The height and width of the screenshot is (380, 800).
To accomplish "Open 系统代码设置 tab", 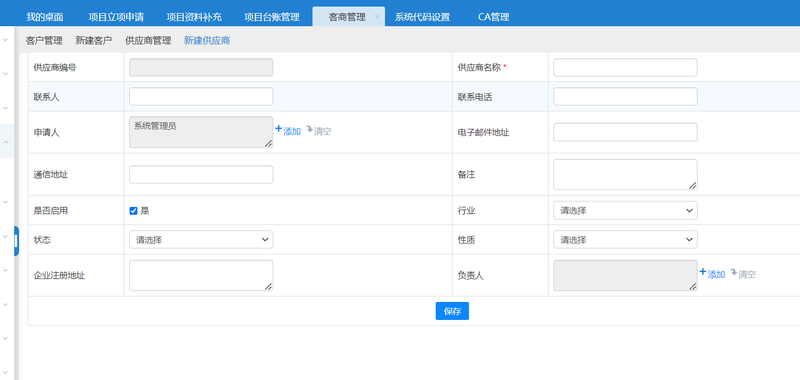I will pyautogui.click(x=422, y=17).
